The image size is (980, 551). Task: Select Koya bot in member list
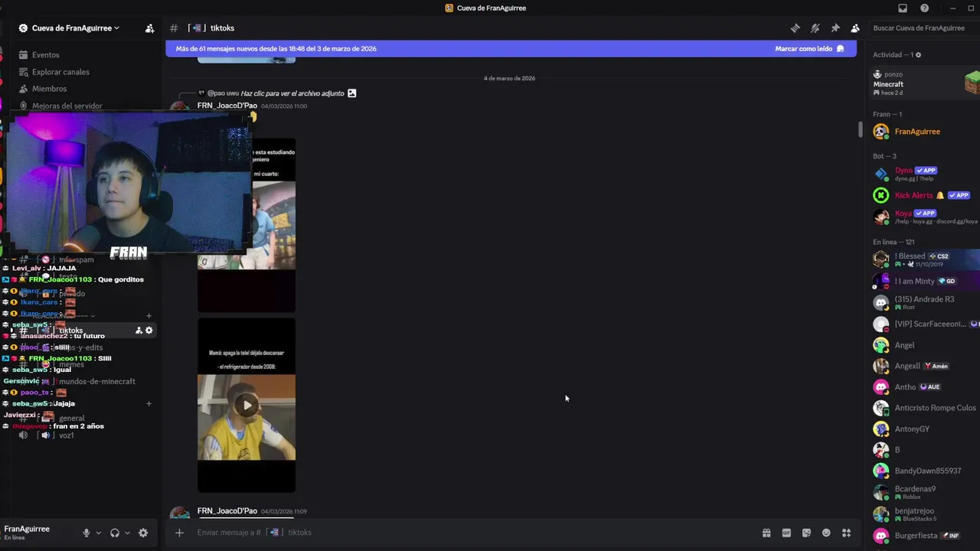point(925,217)
